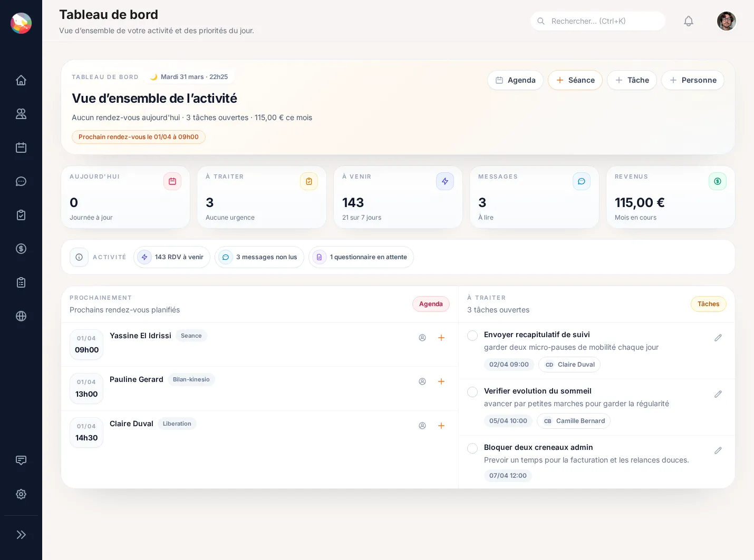Click the app logo in sidebar

coord(21,23)
